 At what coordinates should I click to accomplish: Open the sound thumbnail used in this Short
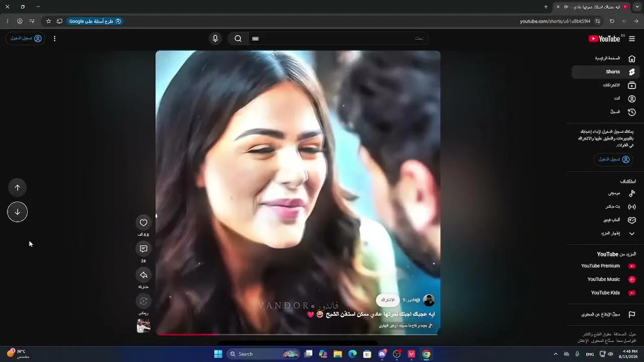tap(143, 326)
